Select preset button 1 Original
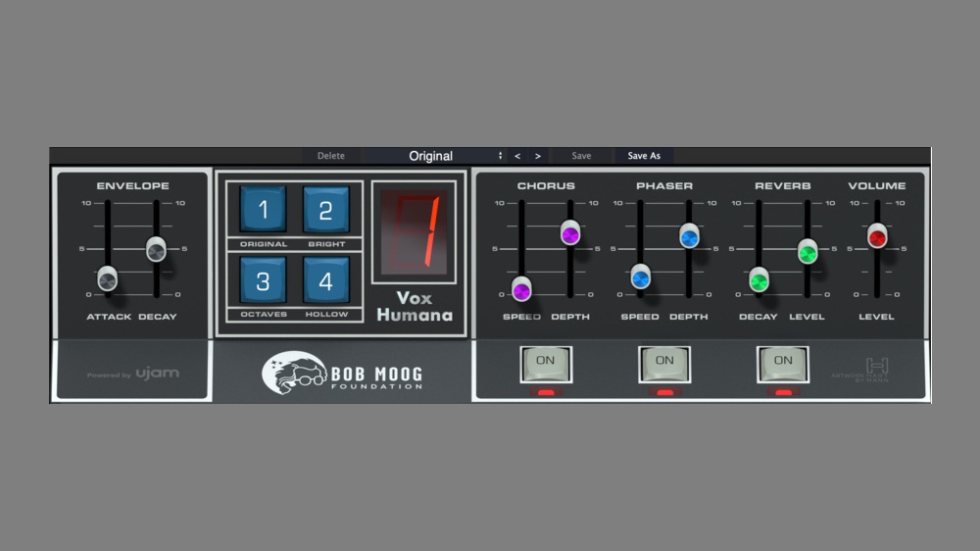Image resolution: width=980 pixels, height=551 pixels. 263,209
